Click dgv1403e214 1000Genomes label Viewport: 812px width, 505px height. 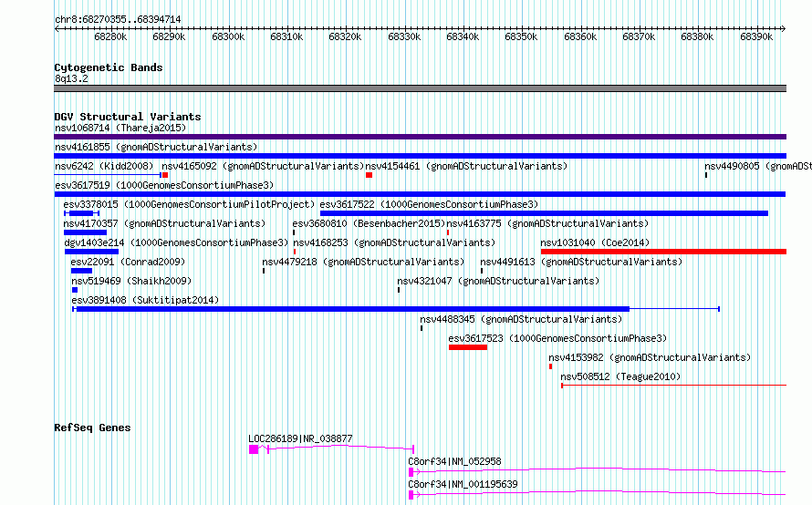(176, 242)
